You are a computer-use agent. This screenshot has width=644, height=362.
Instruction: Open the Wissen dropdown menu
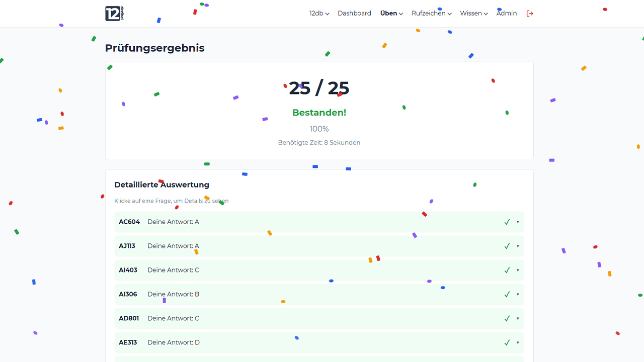pyautogui.click(x=473, y=13)
